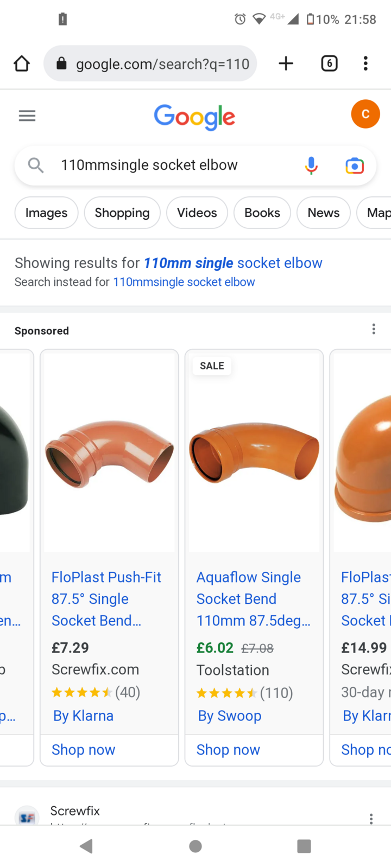Open the account avatar marked C
Image resolution: width=391 pixels, height=868 pixels.
click(365, 114)
